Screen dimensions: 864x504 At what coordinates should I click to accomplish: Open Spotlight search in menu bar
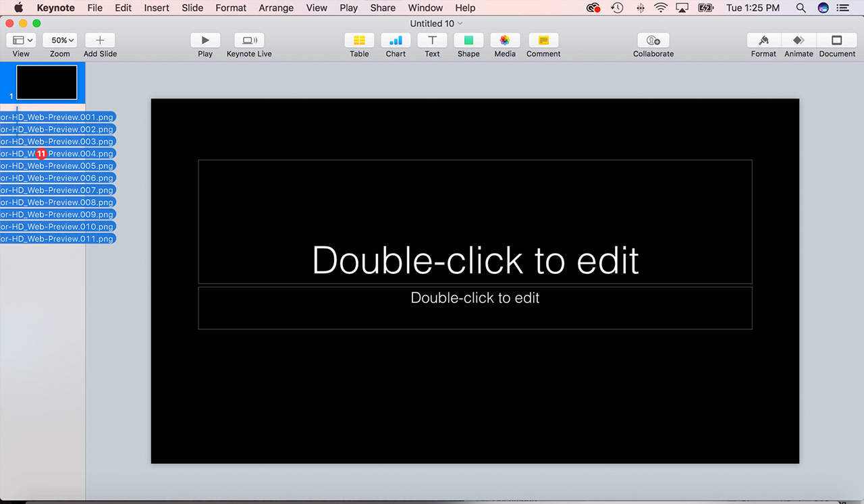801,8
